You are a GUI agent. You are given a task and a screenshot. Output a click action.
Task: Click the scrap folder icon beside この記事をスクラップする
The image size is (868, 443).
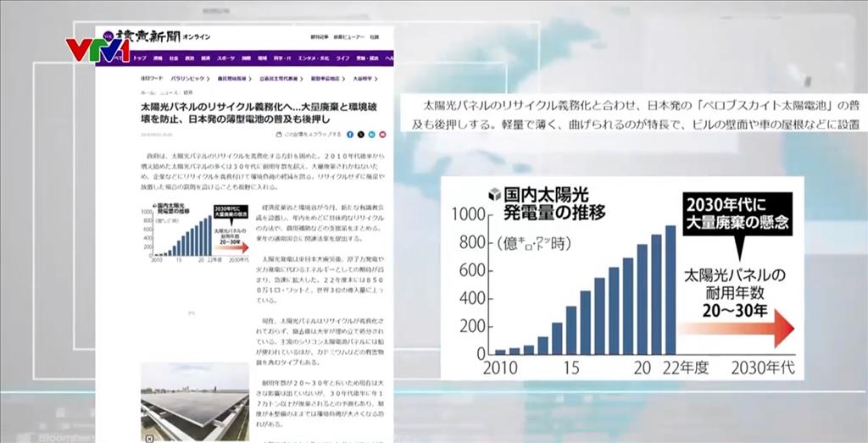click(x=279, y=135)
